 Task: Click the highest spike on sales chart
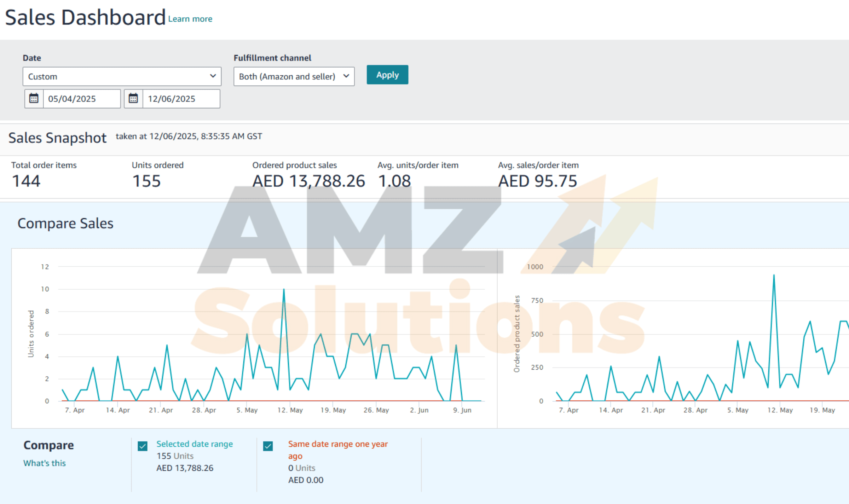[774, 276]
